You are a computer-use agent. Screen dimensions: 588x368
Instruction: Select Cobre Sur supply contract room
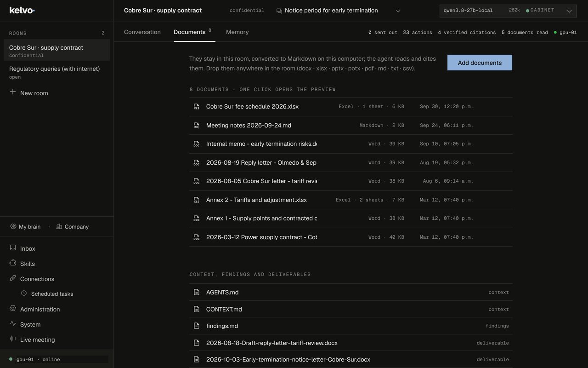57,50
